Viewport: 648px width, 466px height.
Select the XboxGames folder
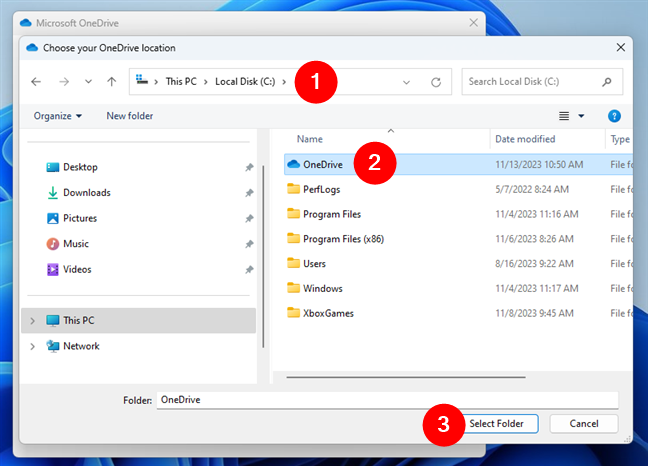click(x=328, y=313)
